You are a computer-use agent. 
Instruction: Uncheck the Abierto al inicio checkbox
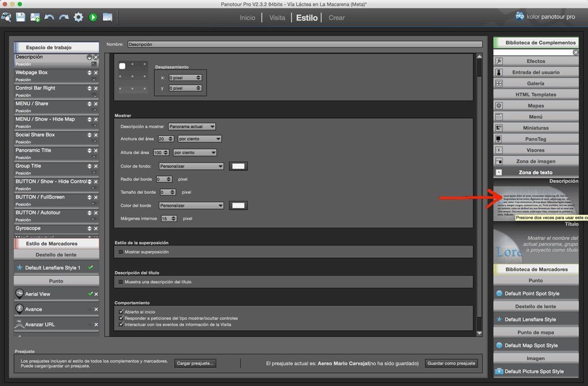tap(121, 311)
